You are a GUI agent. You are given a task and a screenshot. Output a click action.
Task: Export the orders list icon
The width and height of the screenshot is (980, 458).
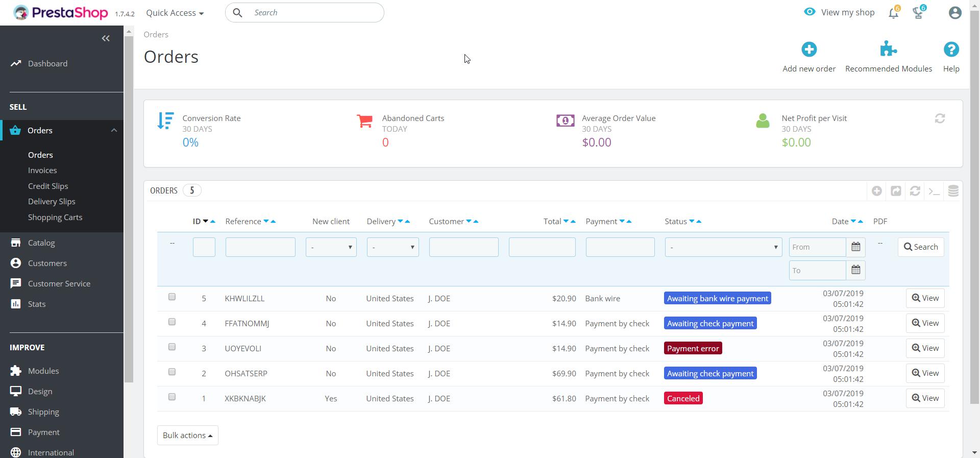point(896,191)
